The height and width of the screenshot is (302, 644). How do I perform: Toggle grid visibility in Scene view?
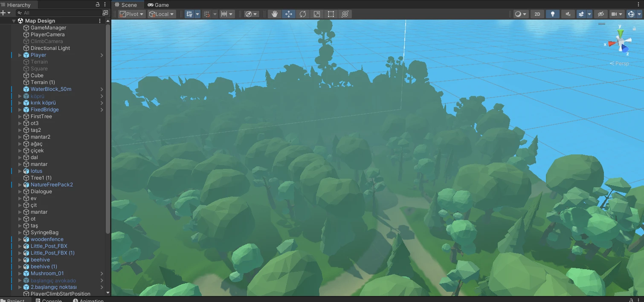[189, 14]
